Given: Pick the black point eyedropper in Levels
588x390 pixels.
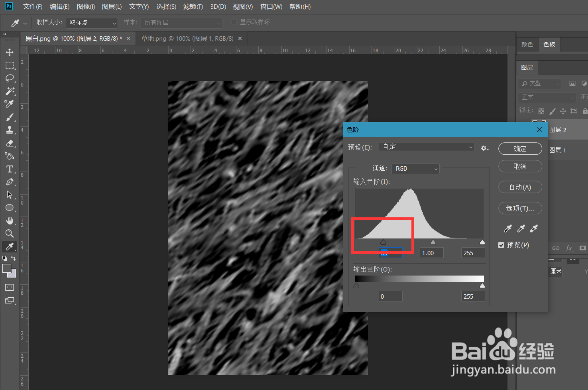Looking at the screenshot, I should [508, 228].
